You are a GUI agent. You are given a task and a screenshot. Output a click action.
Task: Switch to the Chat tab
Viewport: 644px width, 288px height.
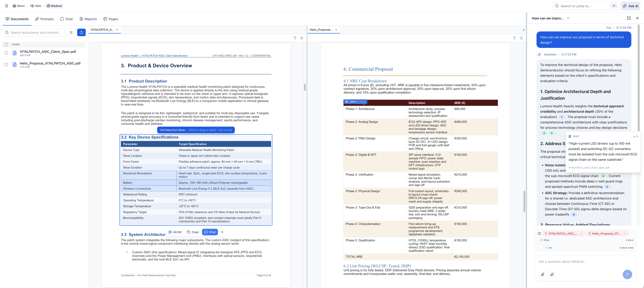coord(66,19)
